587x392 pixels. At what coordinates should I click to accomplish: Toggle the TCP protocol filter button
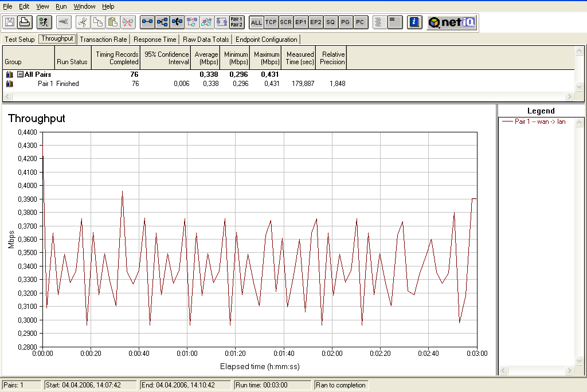tap(271, 22)
